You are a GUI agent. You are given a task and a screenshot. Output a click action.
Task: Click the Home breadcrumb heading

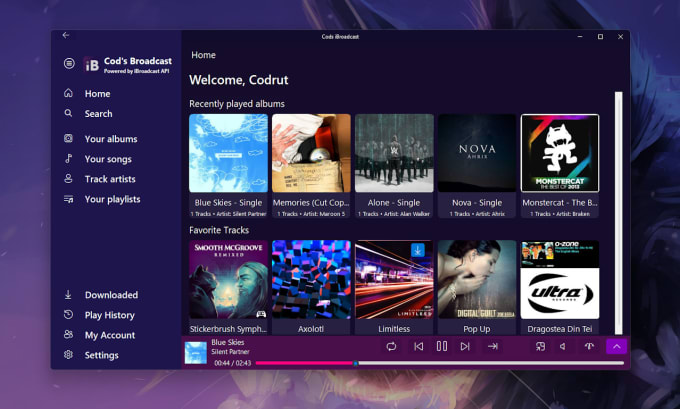[203, 55]
